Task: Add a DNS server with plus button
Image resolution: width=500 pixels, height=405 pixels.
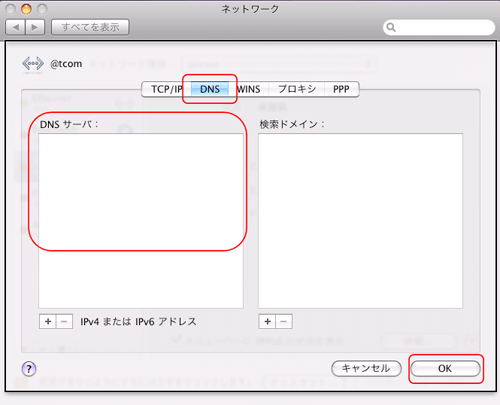Action: (x=48, y=322)
